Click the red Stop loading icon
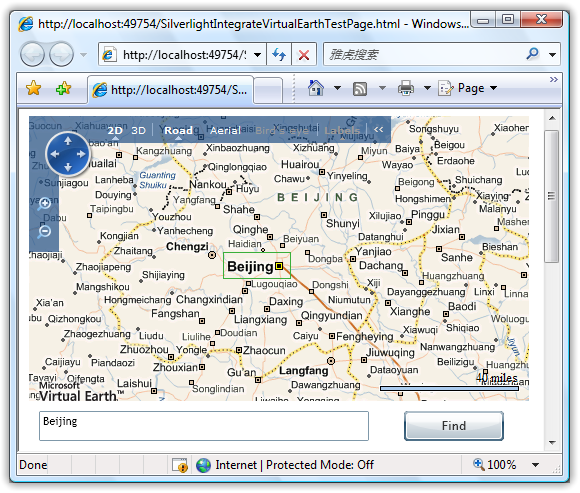This screenshot has width=580, height=493. (x=304, y=55)
